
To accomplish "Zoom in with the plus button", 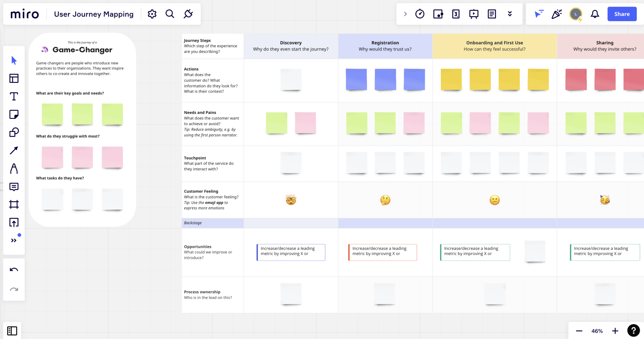I will click(615, 331).
